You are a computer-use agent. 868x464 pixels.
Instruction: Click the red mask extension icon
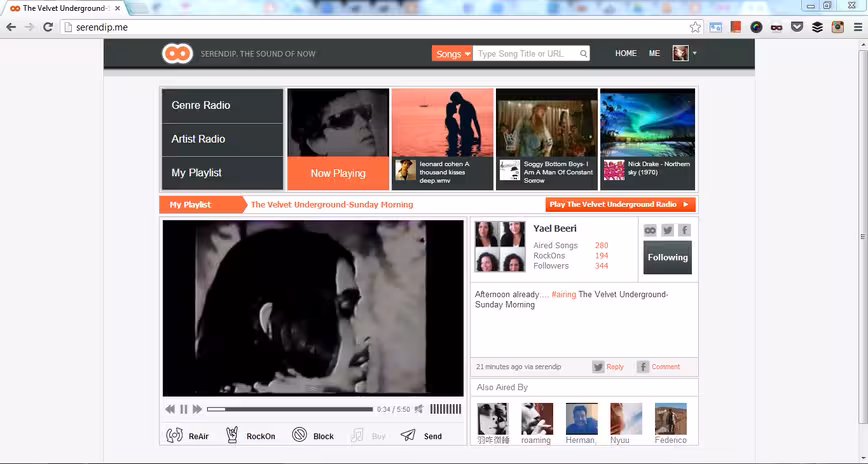[x=776, y=27]
